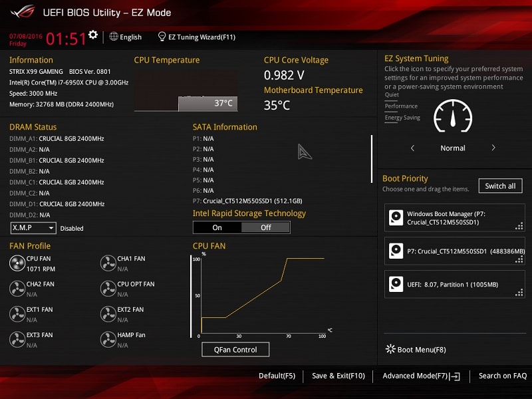This screenshot has height=399, width=532.
Task: Click the EZ Tuning Wizard lightbulb icon
Action: [162, 37]
